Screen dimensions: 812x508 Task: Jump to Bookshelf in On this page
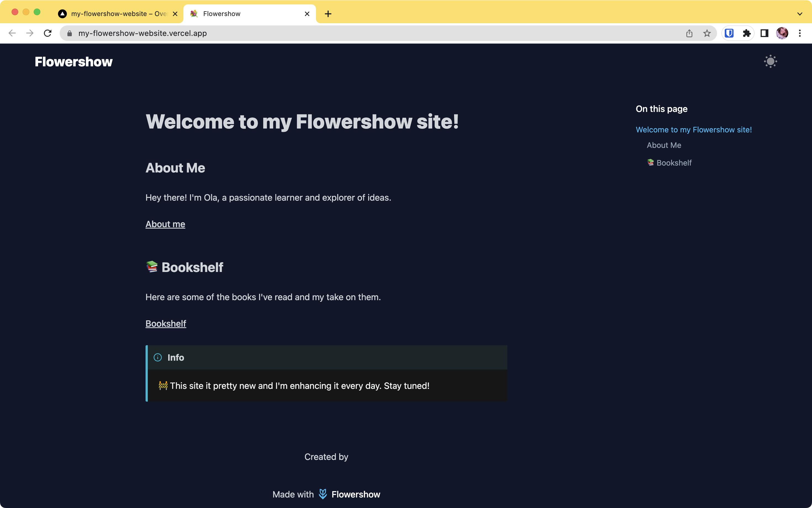click(673, 163)
